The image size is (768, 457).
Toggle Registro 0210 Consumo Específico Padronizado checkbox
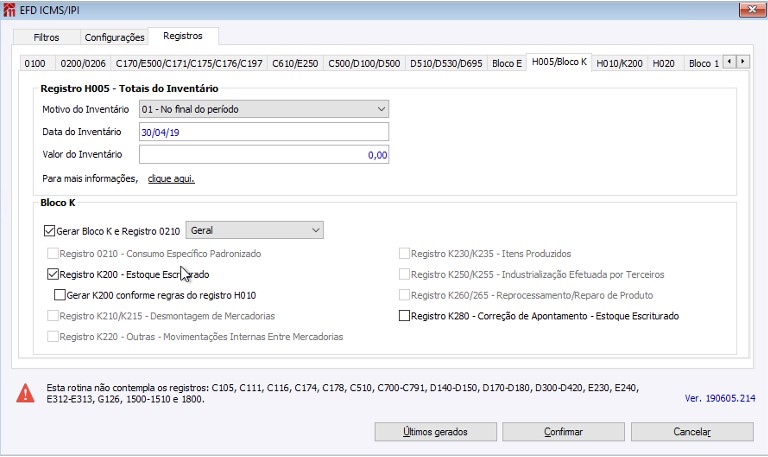52,253
